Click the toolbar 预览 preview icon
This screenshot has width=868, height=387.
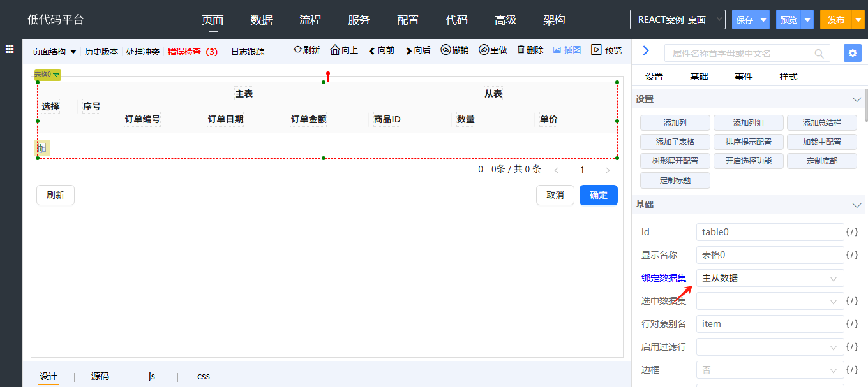point(606,50)
